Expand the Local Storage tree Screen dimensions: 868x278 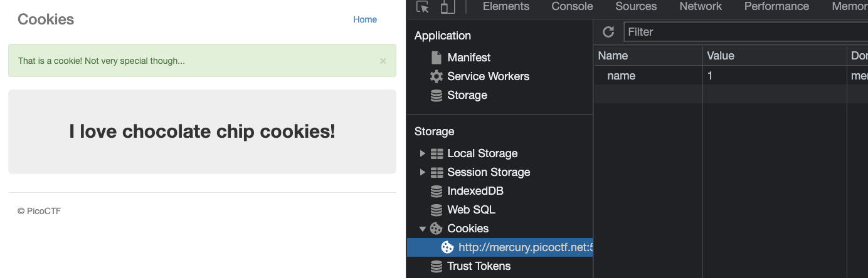tap(423, 153)
